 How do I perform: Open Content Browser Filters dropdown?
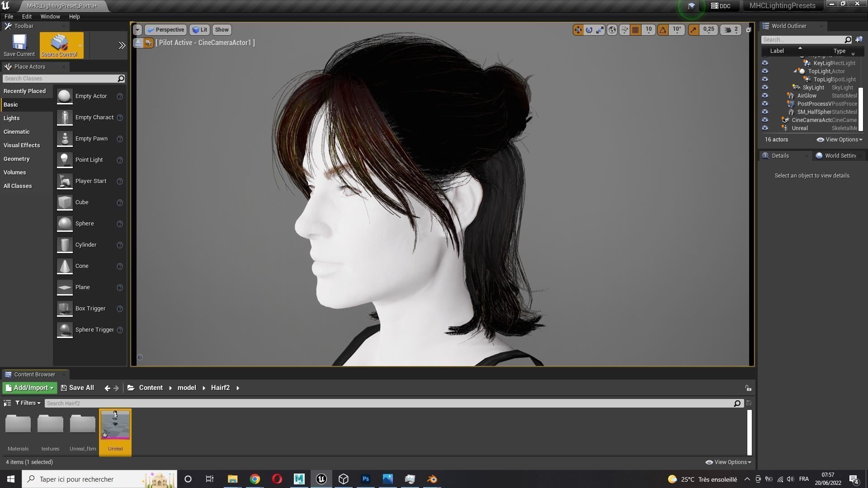coord(28,403)
